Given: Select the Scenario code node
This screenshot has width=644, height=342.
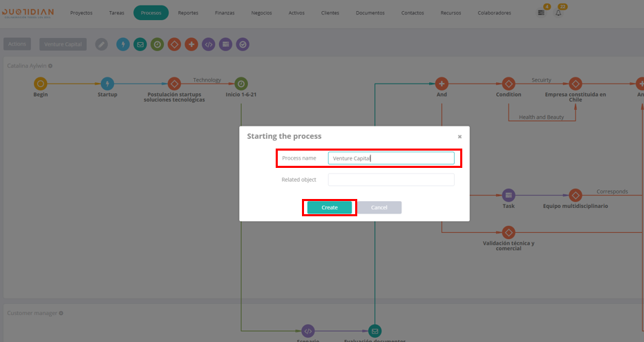Looking at the screenshot, I should (308, 331).
